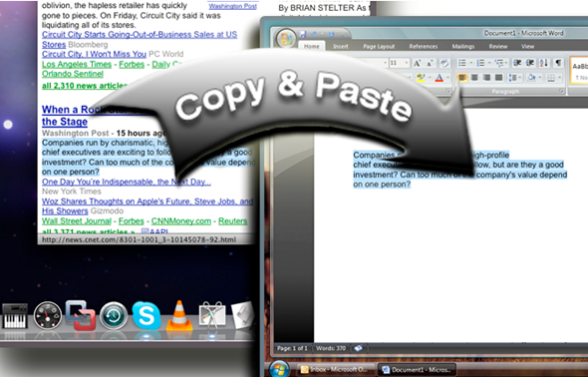Launch VLC cone icon in the dock
Viewport: 588px width, 377px height.
click(179, 316)
